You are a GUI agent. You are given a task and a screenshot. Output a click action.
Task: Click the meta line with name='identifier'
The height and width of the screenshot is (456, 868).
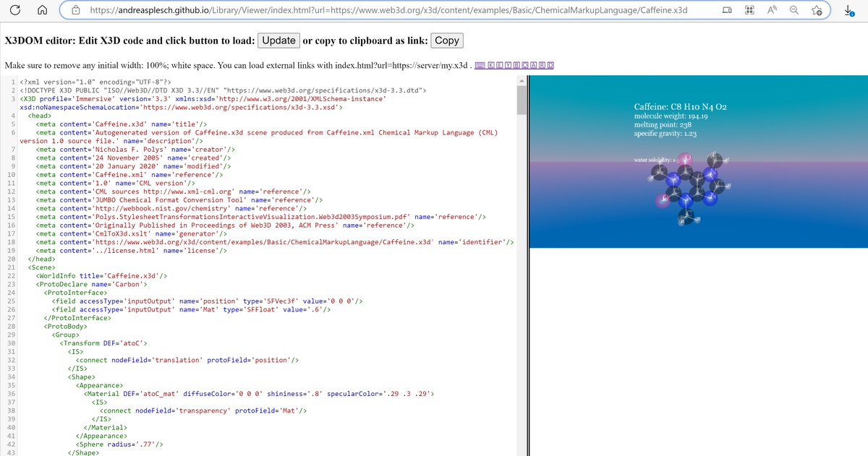pos(275,243)
